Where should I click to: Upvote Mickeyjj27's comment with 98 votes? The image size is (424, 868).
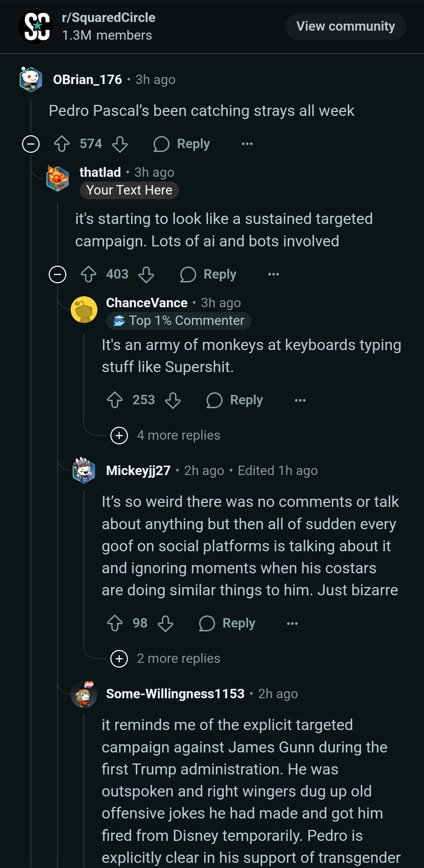pyautogui.click(x=115, y=623)
